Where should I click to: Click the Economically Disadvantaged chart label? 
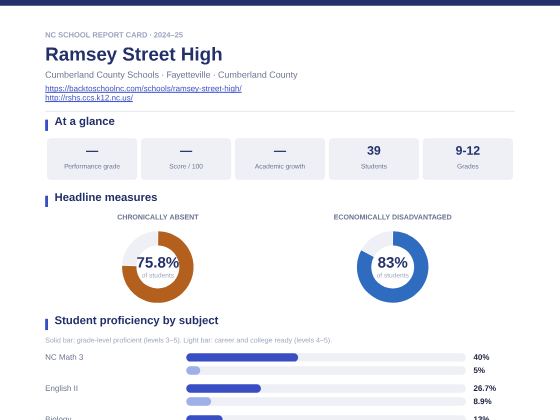pos(392,217)
